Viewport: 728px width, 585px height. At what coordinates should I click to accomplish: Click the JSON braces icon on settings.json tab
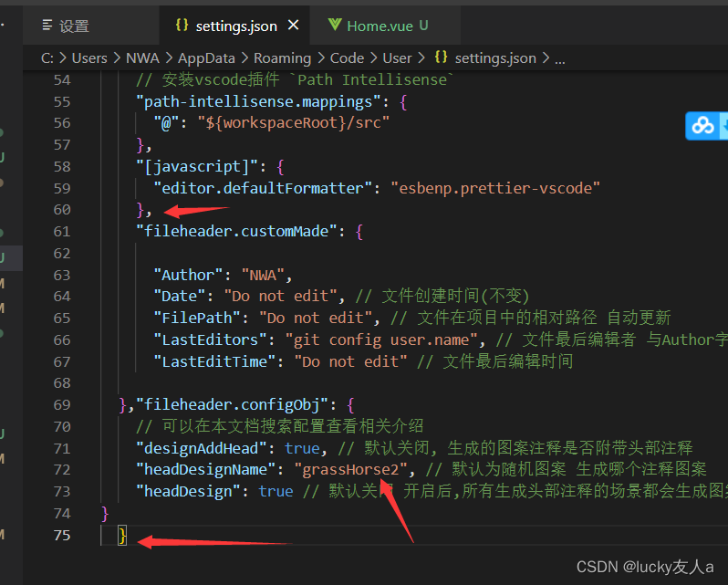click(182, 25)
